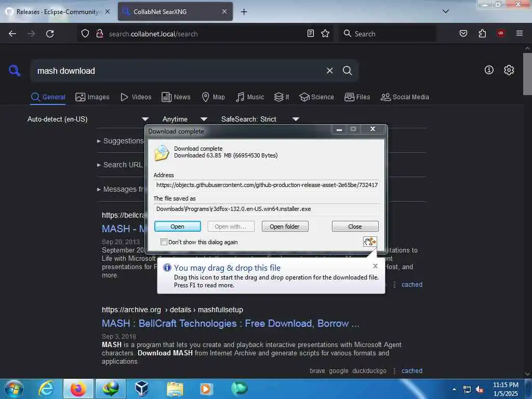Click the green globe taskbar icon
The width and height of the screenshot is (532, 399).
pos(240,389)
